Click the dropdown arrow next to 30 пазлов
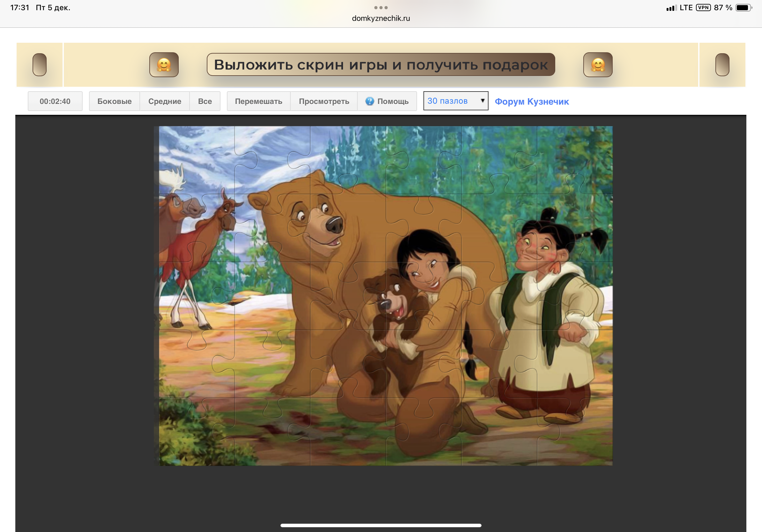Screen dimensions: 762x532 click(482, 101)
